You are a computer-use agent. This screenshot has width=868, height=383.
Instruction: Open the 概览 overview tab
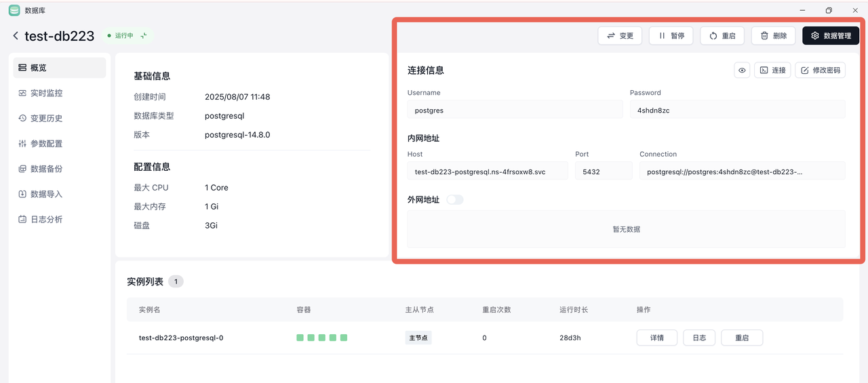pos(59,68)
